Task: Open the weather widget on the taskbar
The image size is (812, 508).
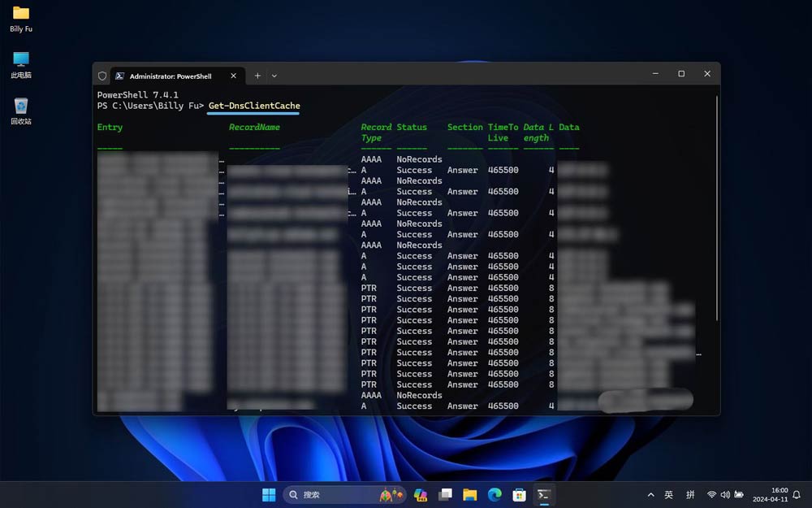Action: click(389, 494)
